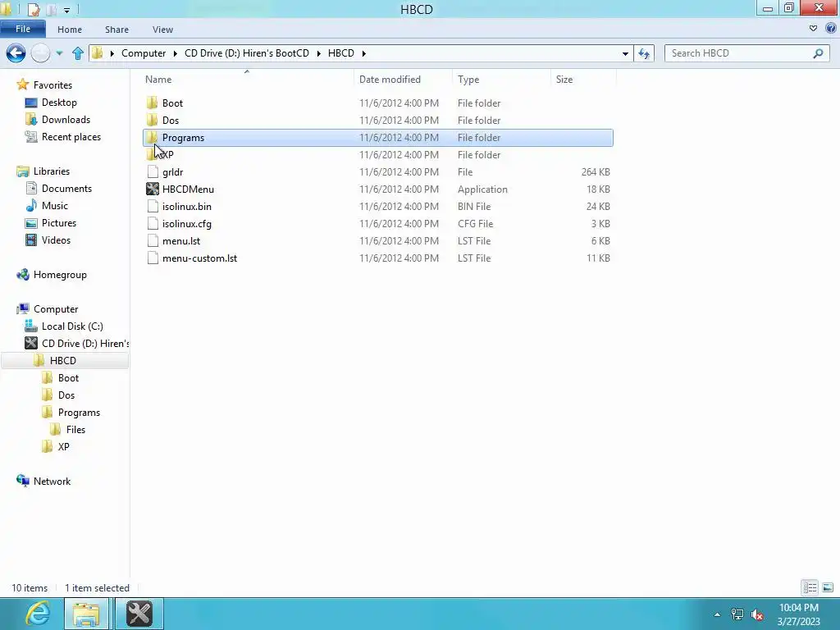840x630 pixels.
Task: Click the Up one level arrow
Action: point(78,53)
